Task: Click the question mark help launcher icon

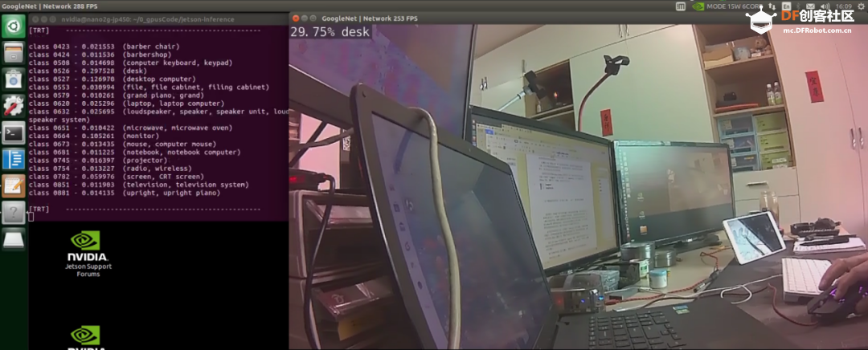Action: (14, 212)
